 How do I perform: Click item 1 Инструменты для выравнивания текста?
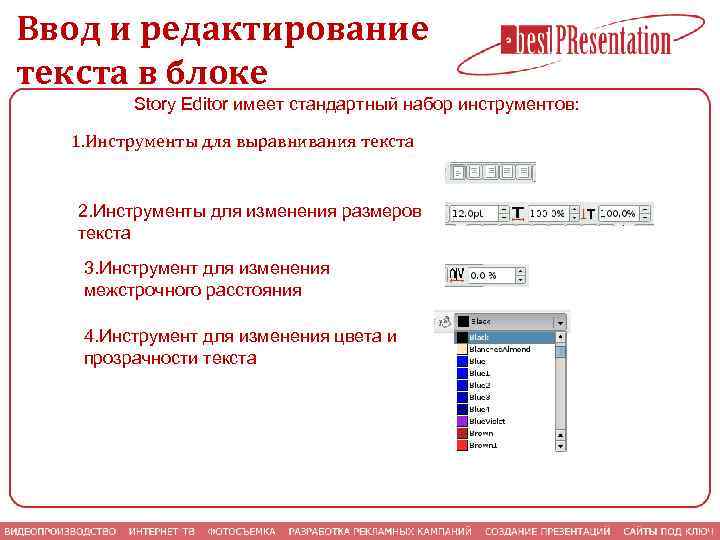(242, 141)
